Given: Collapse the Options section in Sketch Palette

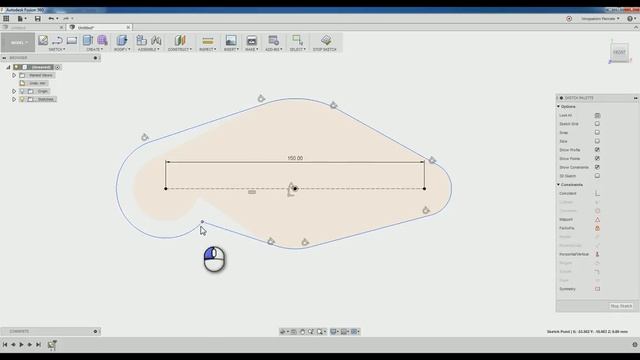Looking at the screenshot, I should pos(559,107).
